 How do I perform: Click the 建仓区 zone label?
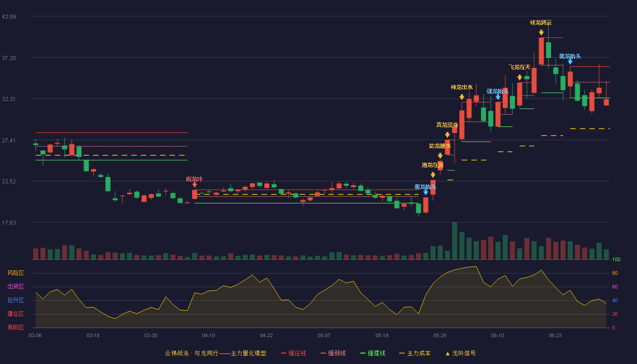(15, 314)
